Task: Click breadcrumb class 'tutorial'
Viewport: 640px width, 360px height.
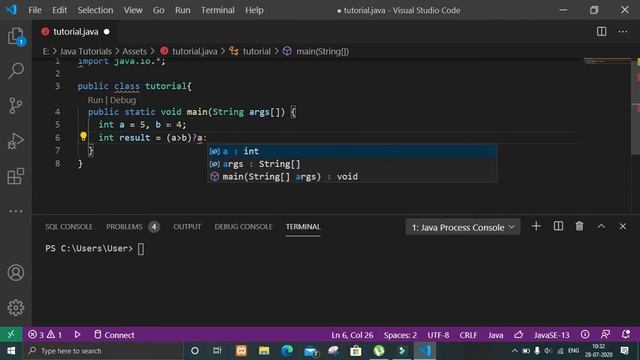Action: 256,51
